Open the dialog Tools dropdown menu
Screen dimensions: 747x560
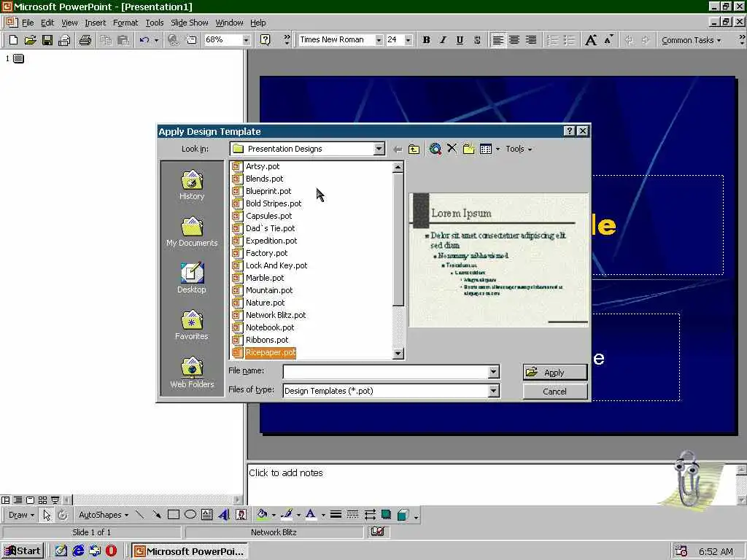click(x=519, y=149)
